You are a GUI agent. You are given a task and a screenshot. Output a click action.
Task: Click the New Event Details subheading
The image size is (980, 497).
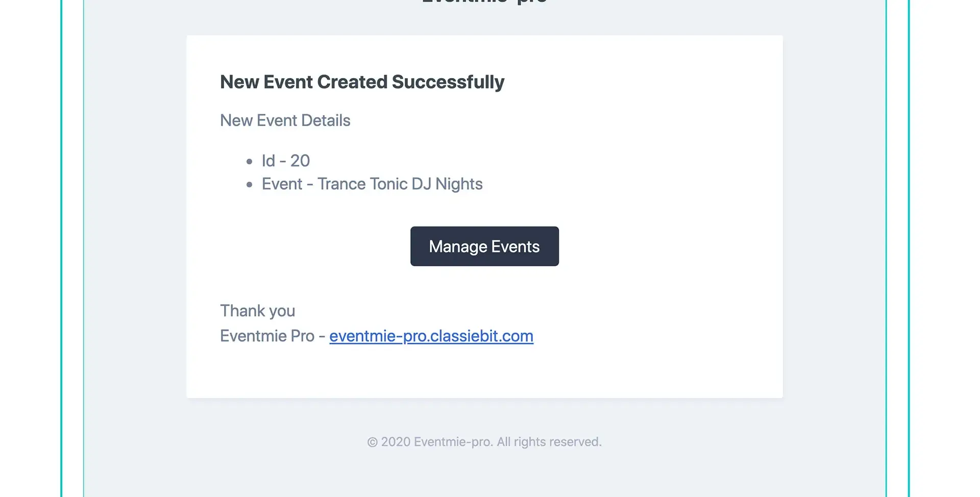(x=285, y=120)
